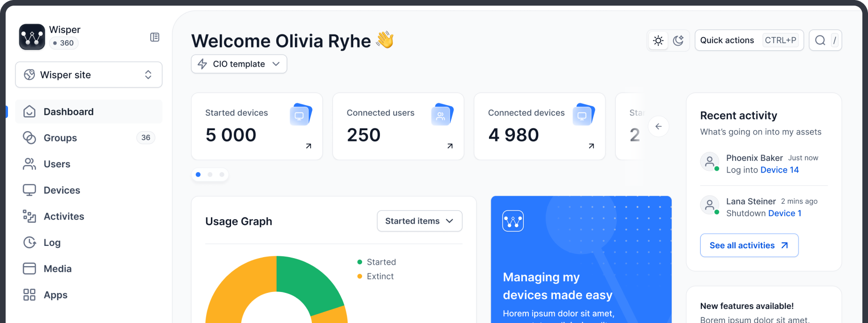Click the back arrow carousel button
The height and width of the screenshot is (323, 868).
659,126
